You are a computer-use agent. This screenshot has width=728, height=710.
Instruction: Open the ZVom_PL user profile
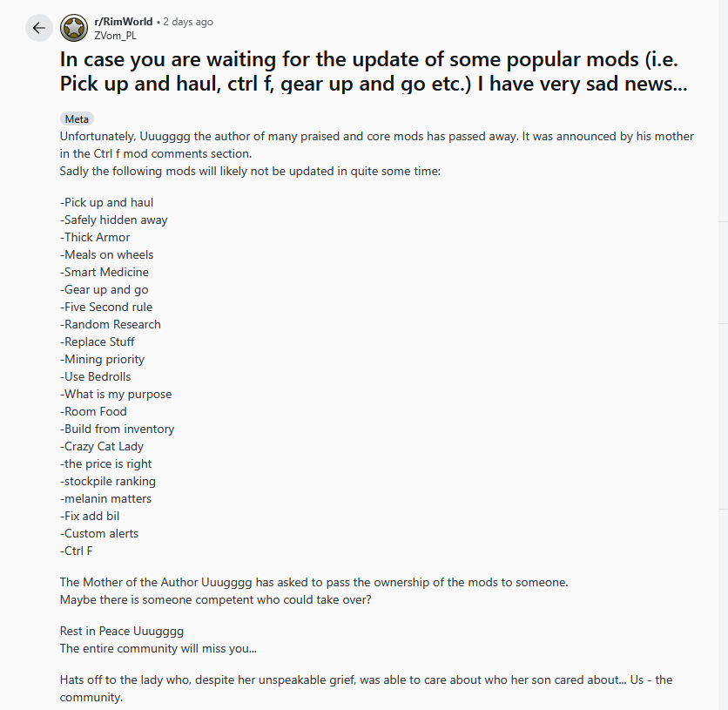click(115, 36)
